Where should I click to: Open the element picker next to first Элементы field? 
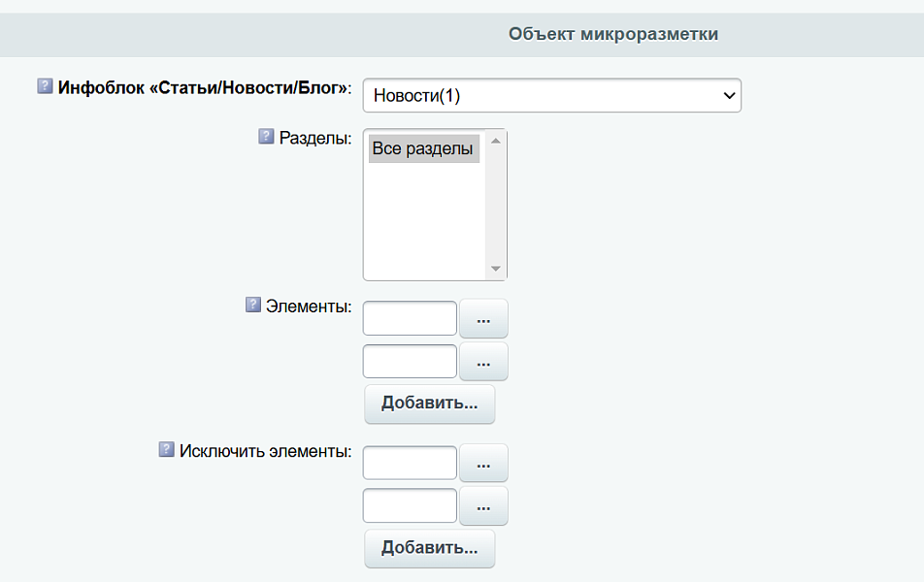point(483,317)
